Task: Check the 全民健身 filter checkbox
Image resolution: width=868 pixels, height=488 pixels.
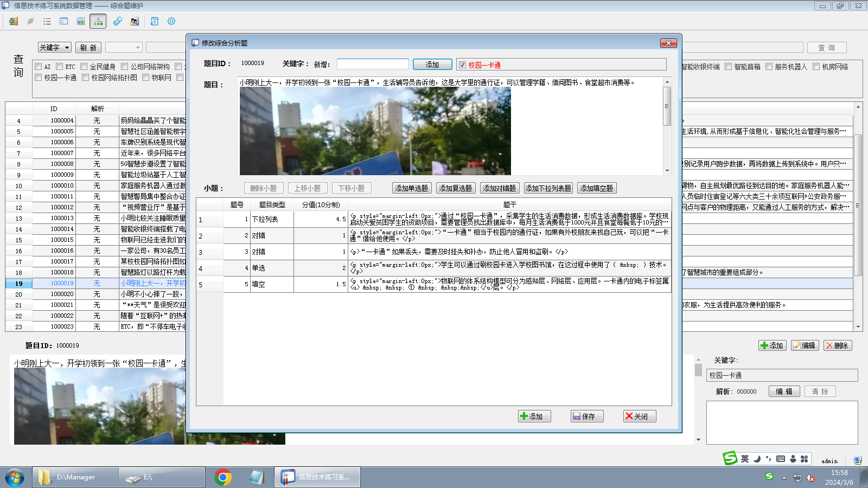Action: click(x=84, y=67)
